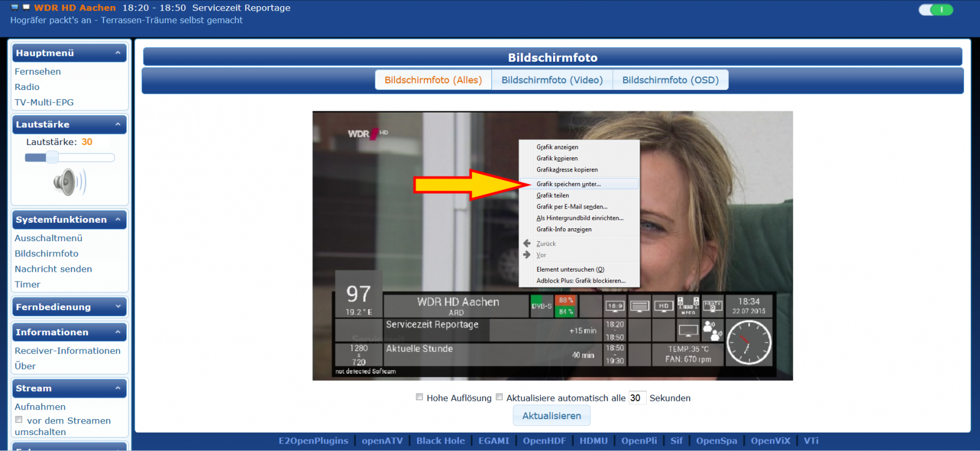This screenshot has width=980, height=451.
Task: Check the Aktualisiere automatisch alle checkbox
Action: click(499, 397)
